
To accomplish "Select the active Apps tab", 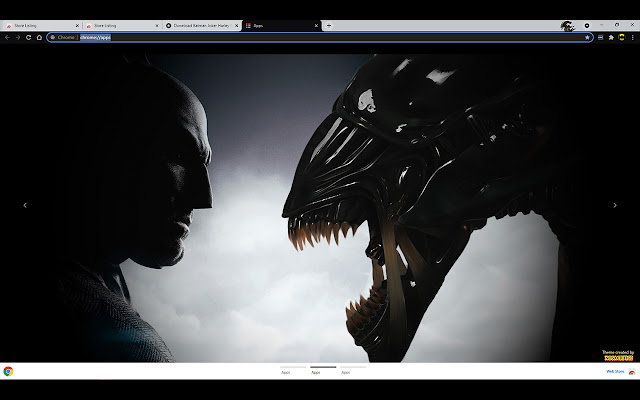I will coord(282,26).
